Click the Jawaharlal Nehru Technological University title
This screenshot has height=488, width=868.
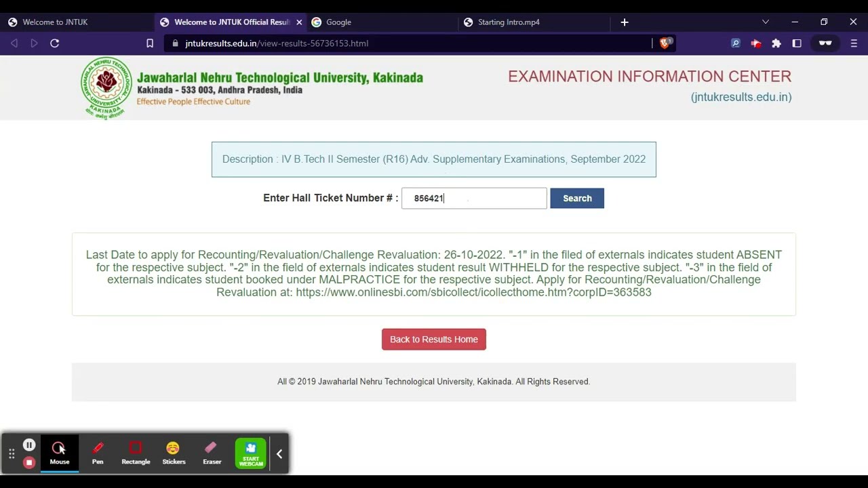tap(280, 77)
